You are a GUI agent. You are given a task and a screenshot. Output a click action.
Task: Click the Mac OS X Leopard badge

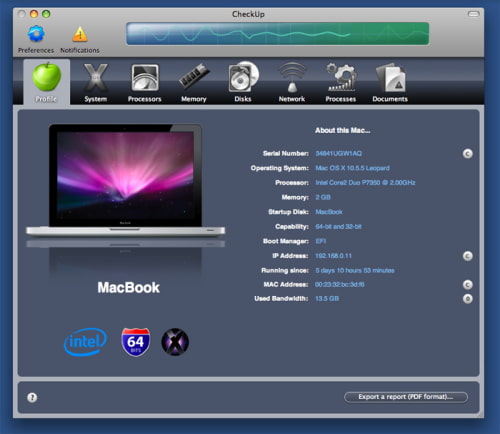point(175,342)
